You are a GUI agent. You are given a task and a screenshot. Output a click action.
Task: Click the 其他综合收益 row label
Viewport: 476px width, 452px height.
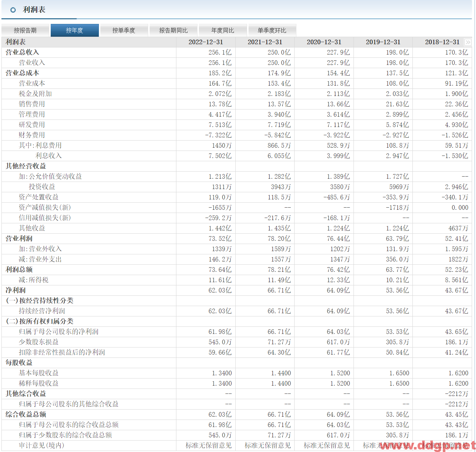pyautogui.click(x=26, y=394)
